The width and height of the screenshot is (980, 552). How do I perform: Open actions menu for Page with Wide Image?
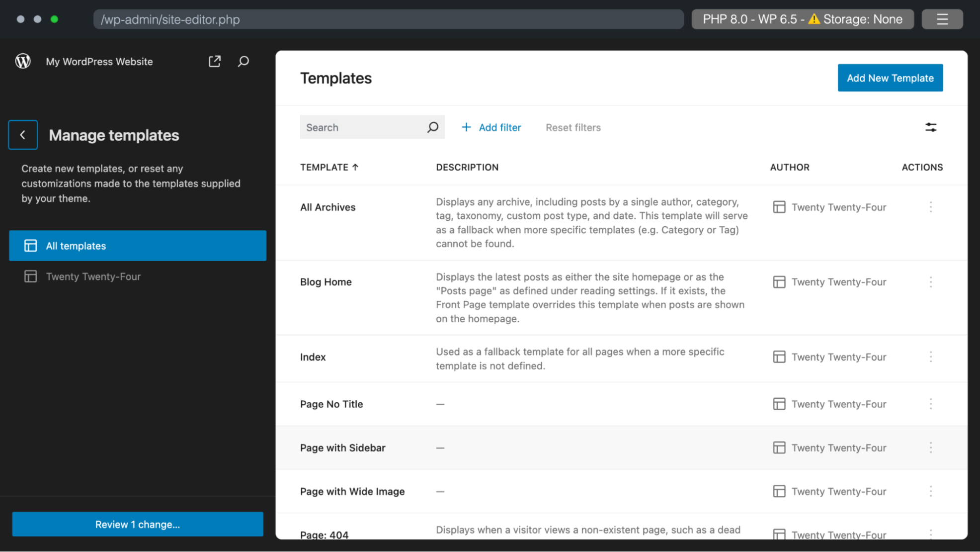(x=931, y=491)
